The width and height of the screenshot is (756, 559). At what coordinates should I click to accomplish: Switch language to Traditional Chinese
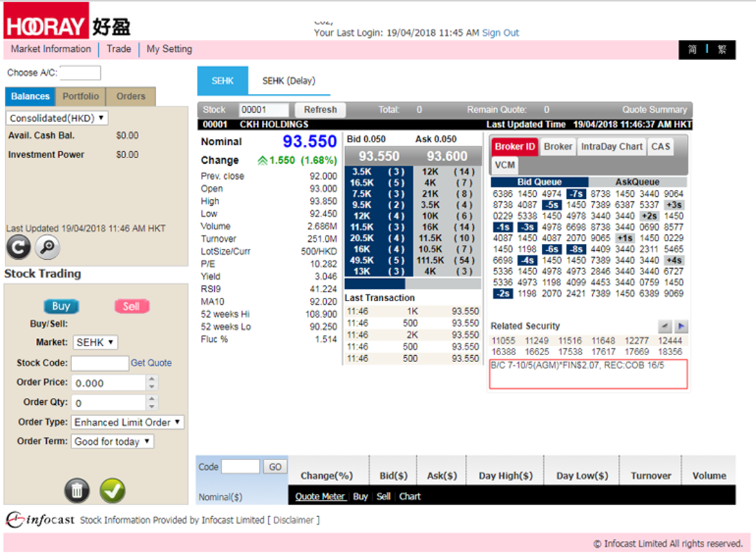(x=721, y=50)
